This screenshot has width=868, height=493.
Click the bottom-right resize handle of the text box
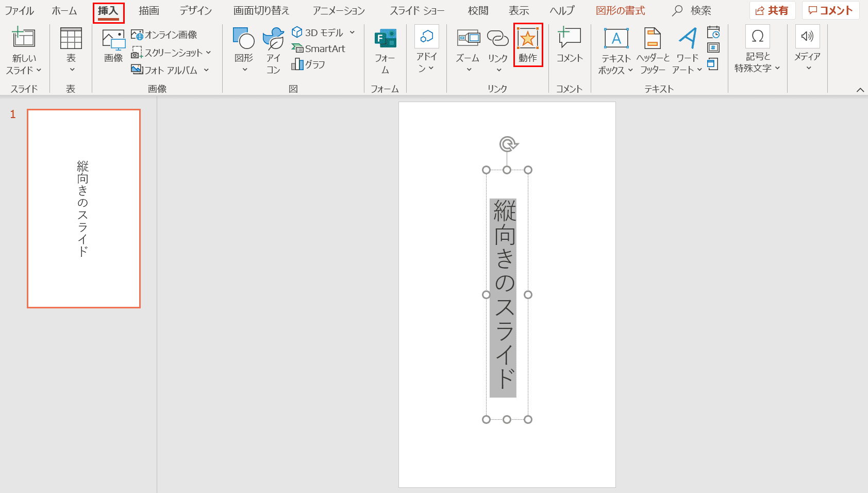(528, 419)
